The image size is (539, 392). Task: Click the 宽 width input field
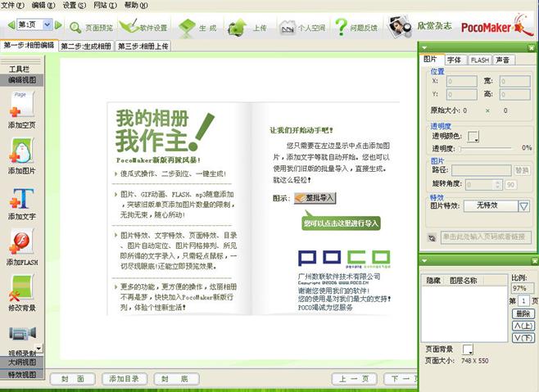515,81
